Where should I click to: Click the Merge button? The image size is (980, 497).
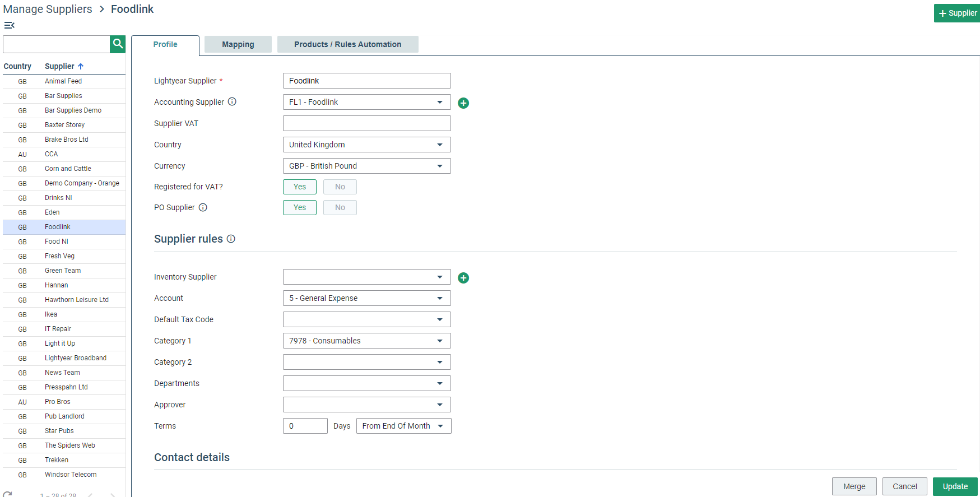click(854, 486)
